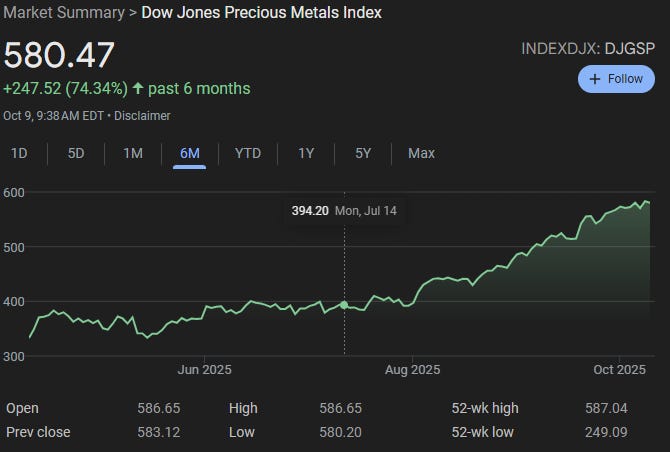Viewport: 670px width, 452px height.
Task: Select the 5Y time range
Action: [x=363, y=153]
